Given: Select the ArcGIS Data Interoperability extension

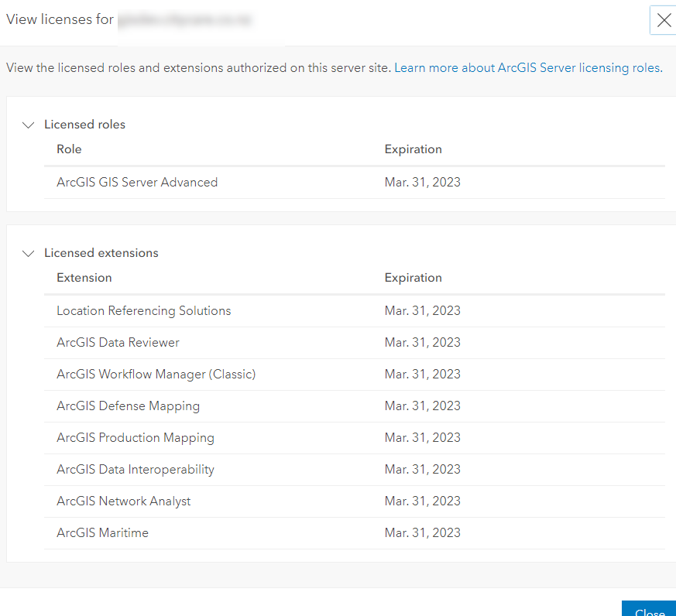Looking at the screenshot, I should click(136, 470).
